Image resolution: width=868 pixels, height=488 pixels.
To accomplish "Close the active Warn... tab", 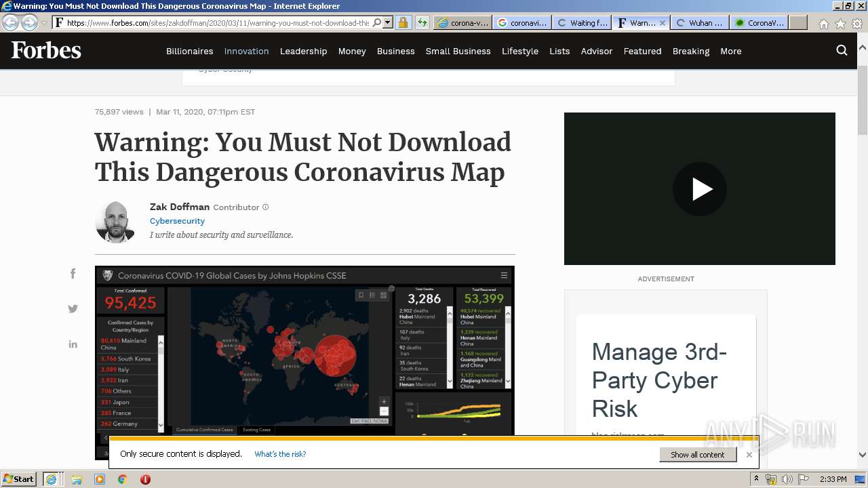I will [x=663, y=22].
